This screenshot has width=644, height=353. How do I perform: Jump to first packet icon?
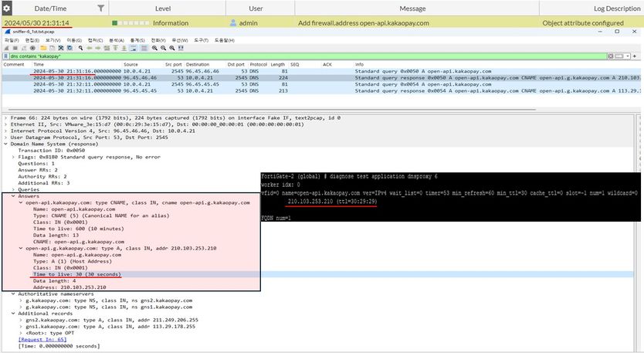coord(115,48)
